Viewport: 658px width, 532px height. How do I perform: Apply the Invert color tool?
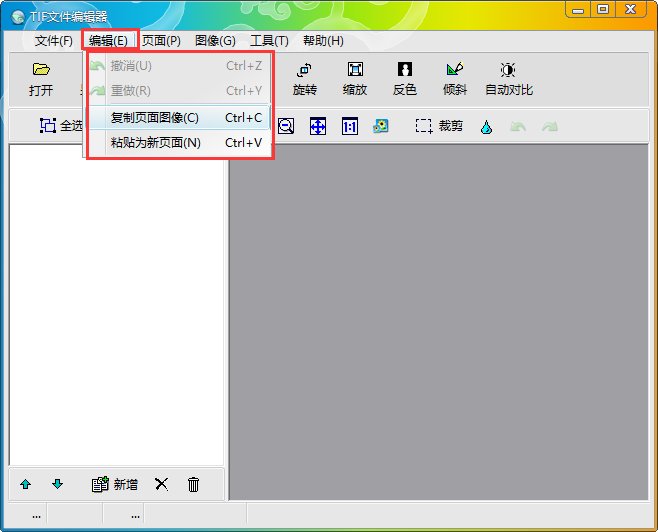coord(405,69)
